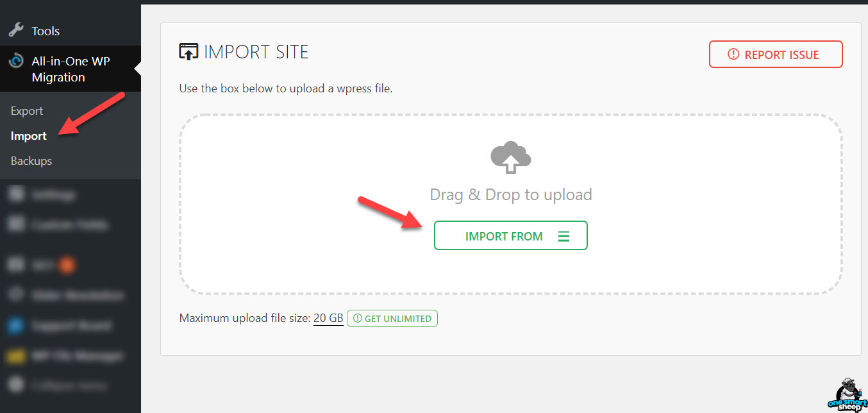The height and width of the screenshot is (413, 868).
Task: Click the hamburger icon in Import From
Action: (x=563, y=237)
